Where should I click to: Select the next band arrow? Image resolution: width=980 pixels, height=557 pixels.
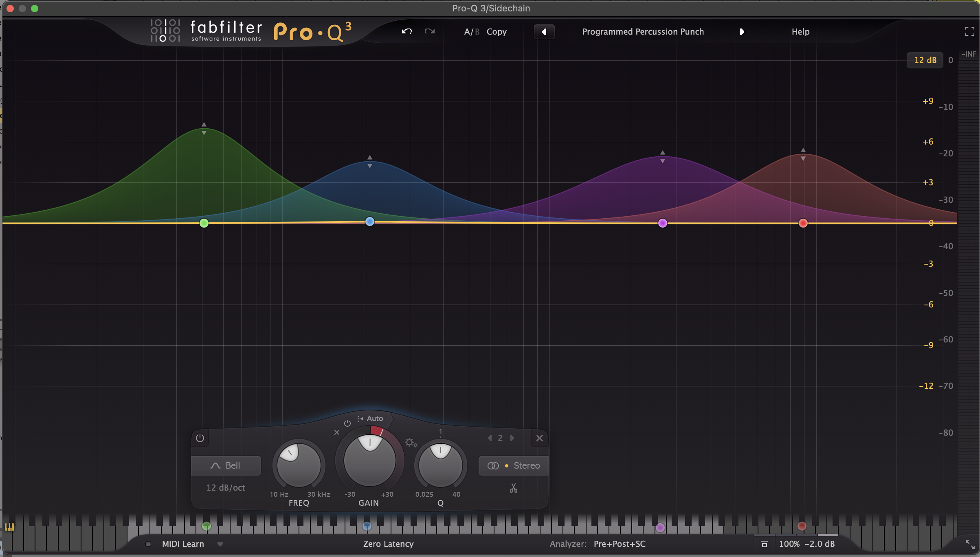coord(512,438)
